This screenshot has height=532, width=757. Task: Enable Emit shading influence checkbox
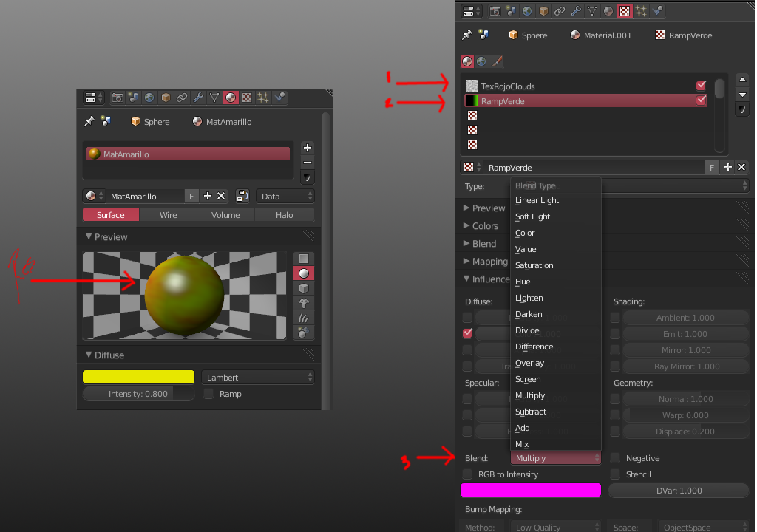(x=615, y=334)
